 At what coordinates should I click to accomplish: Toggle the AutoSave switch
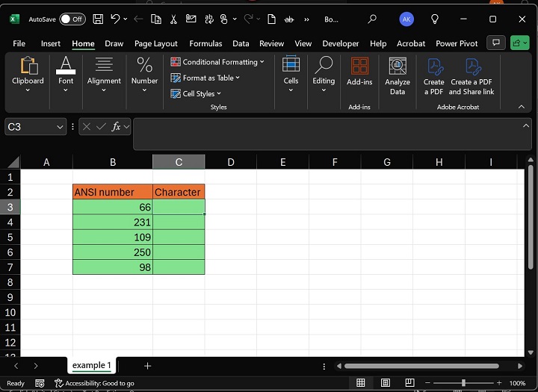(72, 19)
